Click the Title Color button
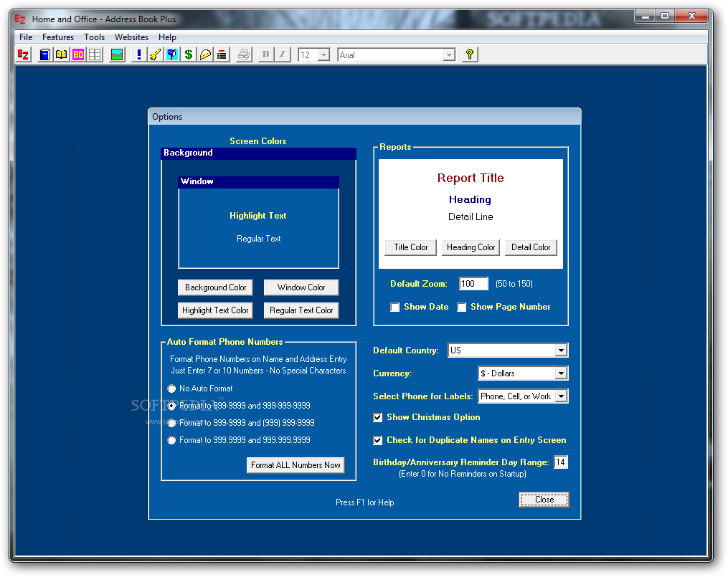728x577 pixels. [x=411, y=247]
